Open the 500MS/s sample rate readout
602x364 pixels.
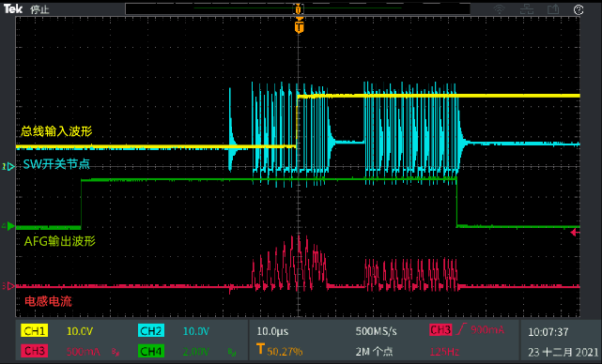377,331
